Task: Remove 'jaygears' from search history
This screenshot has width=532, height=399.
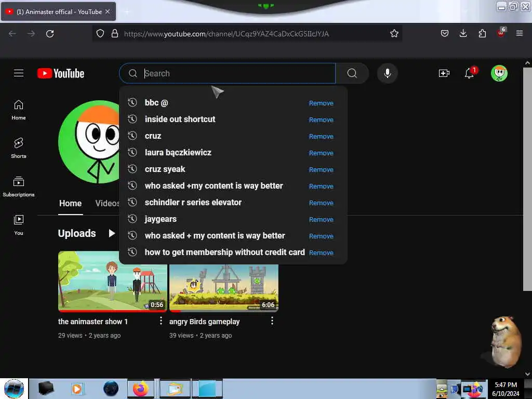Action: click(321, 220)
